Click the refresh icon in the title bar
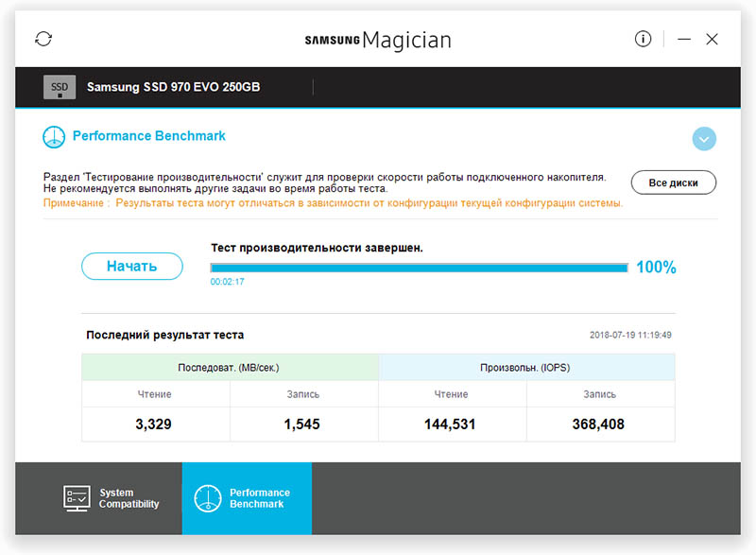The height and width of the screenshot is (555, 756). pyautogui.click(x=43, y=39)
